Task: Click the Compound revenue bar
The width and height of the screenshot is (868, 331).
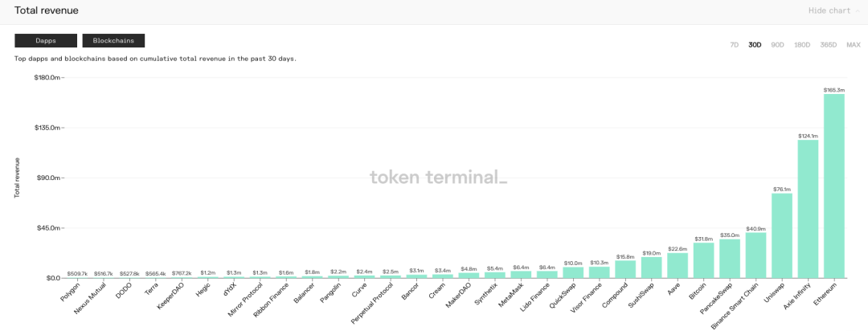Action: 625,269
